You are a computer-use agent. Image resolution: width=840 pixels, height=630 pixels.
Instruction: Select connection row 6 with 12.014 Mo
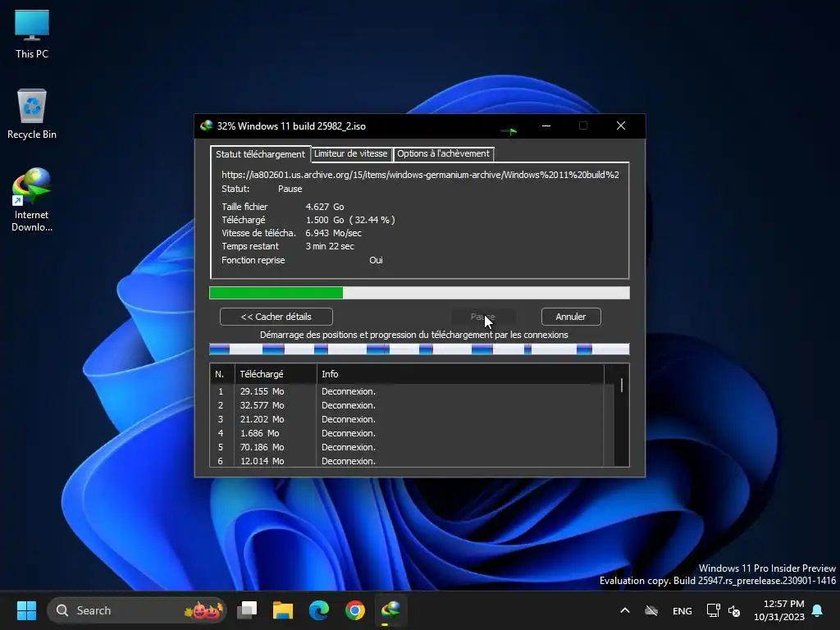407,461
